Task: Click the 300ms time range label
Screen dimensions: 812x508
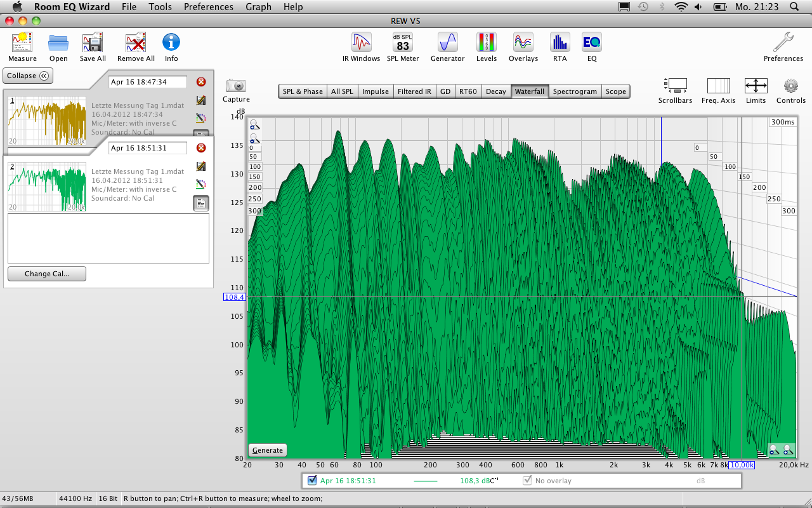Action: click(x=783, y=122)
